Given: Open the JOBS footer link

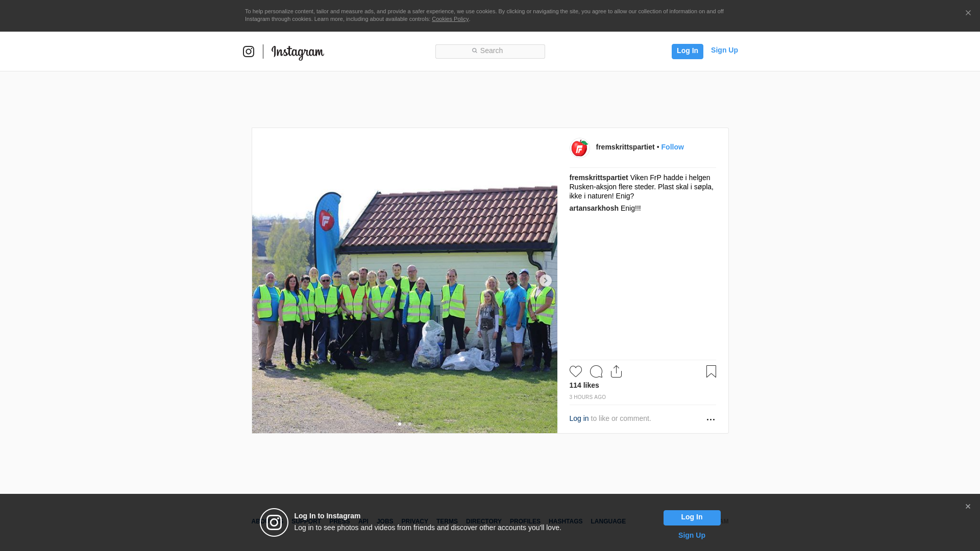Looking at the screenshot, I should (385, 521).
